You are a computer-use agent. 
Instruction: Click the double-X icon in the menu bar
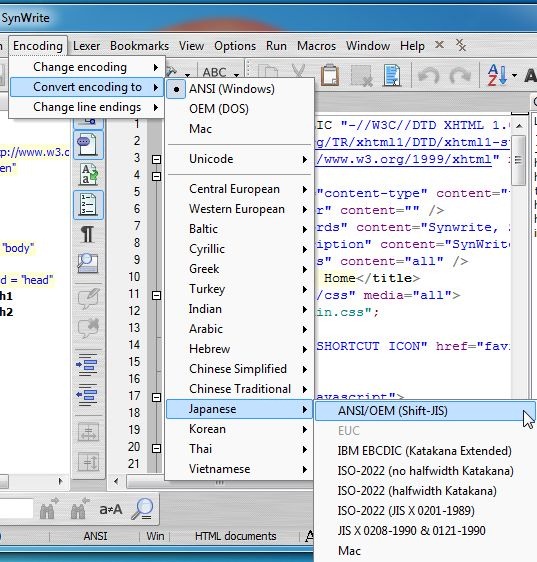point(461,45)
